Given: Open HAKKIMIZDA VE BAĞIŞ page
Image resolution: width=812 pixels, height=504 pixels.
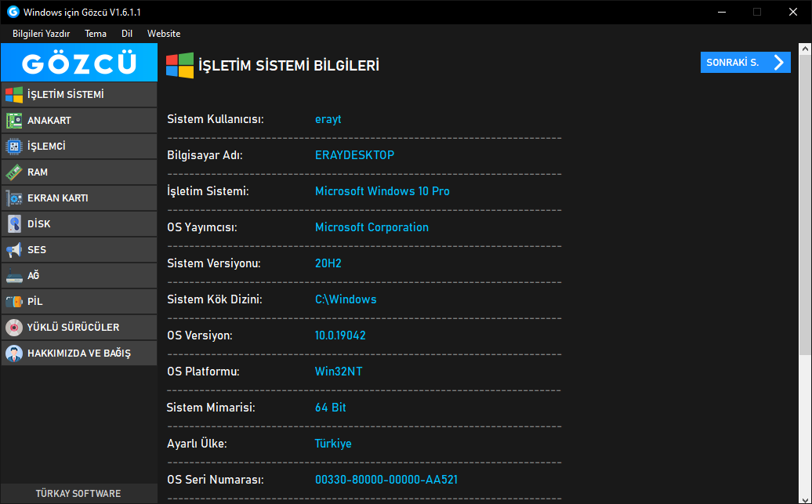Looking at the screenshot, I should click(x=79, y=354).
